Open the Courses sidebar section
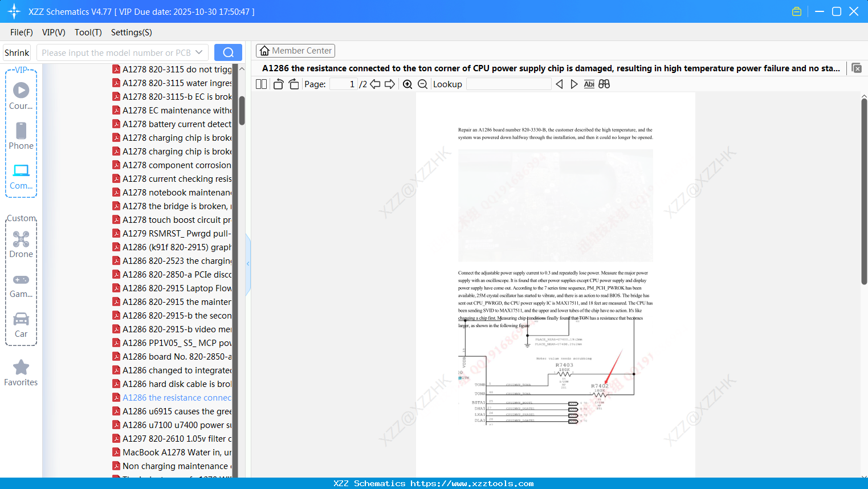 21,96
